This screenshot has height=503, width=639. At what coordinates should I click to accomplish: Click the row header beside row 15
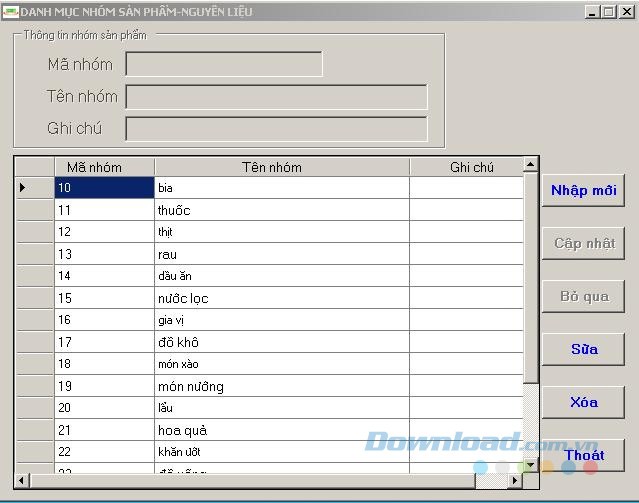tap(35, 298)
